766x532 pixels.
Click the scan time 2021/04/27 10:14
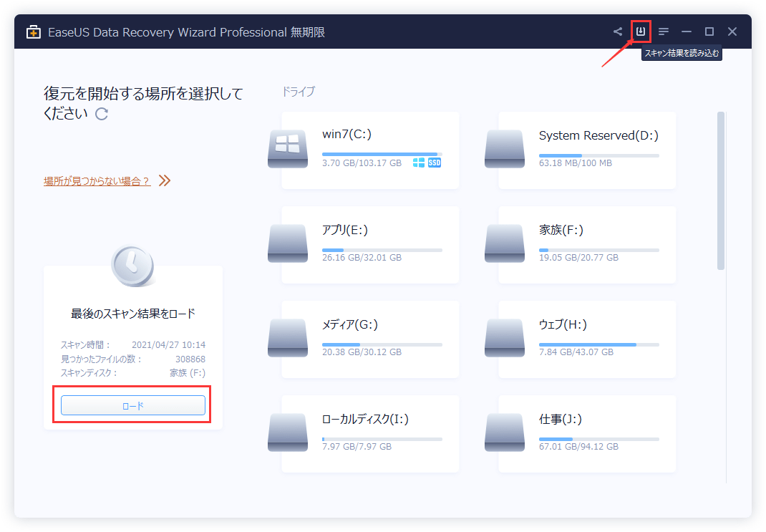point(168,345)
